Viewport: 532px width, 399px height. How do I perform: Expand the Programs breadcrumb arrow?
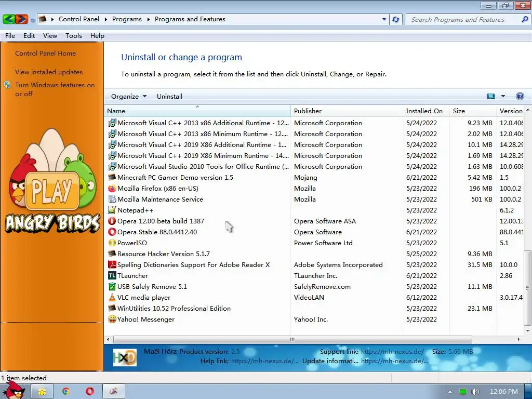point(148,19)
